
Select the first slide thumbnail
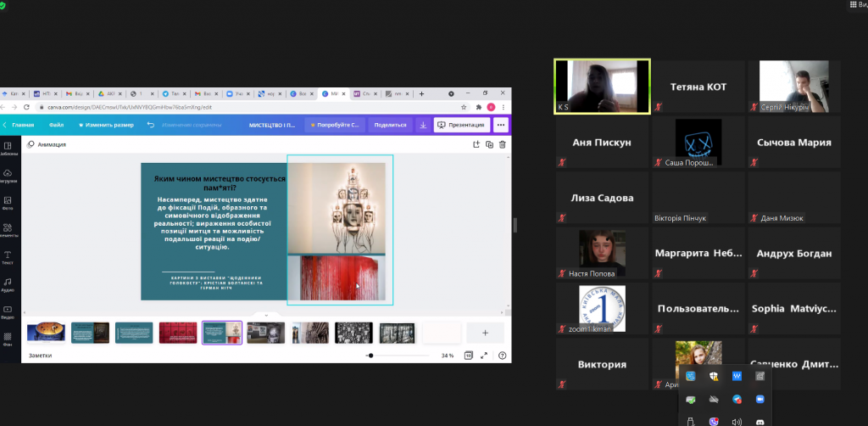point(46,333)
